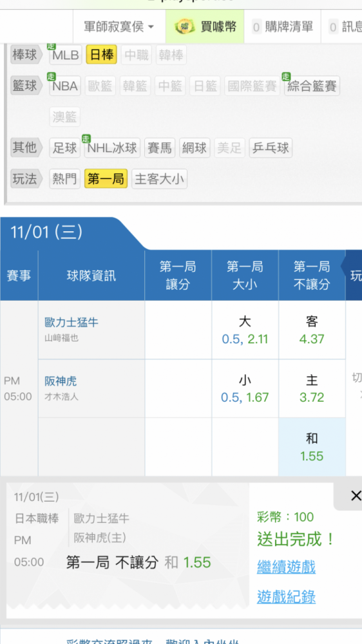This screenshot has height=644, width=362.
Task: Close the bet confirmation panel with the X
Action: coord(356,496)
